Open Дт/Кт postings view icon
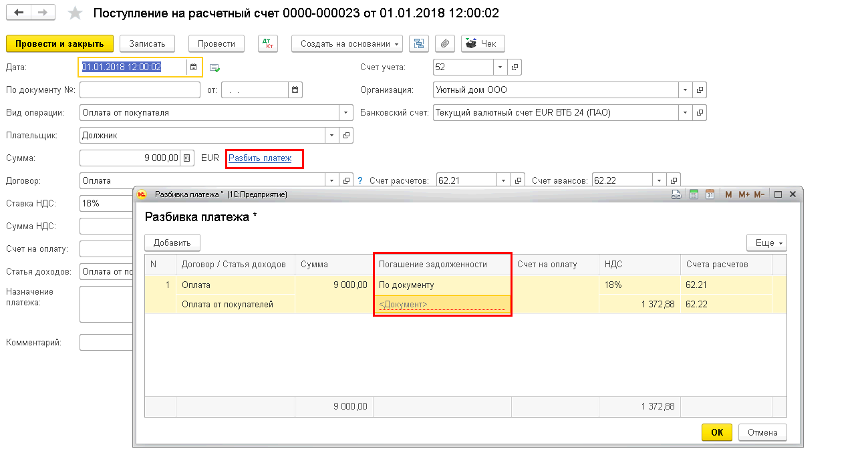 tap(268, 43)
